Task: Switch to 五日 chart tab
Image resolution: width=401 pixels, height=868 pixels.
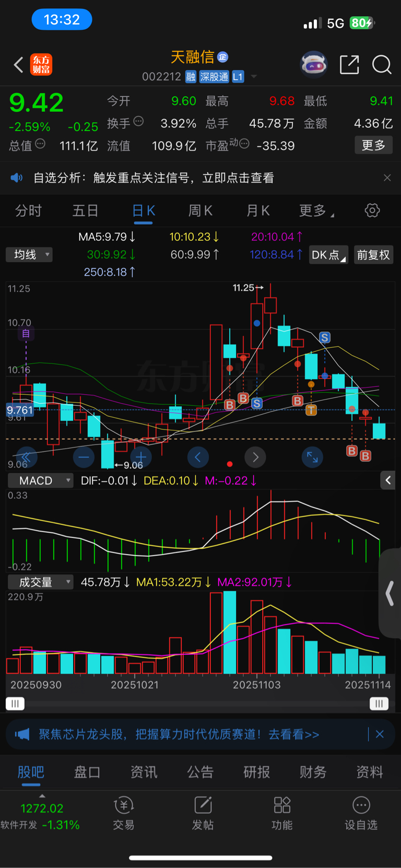Action: click(85, 210)
